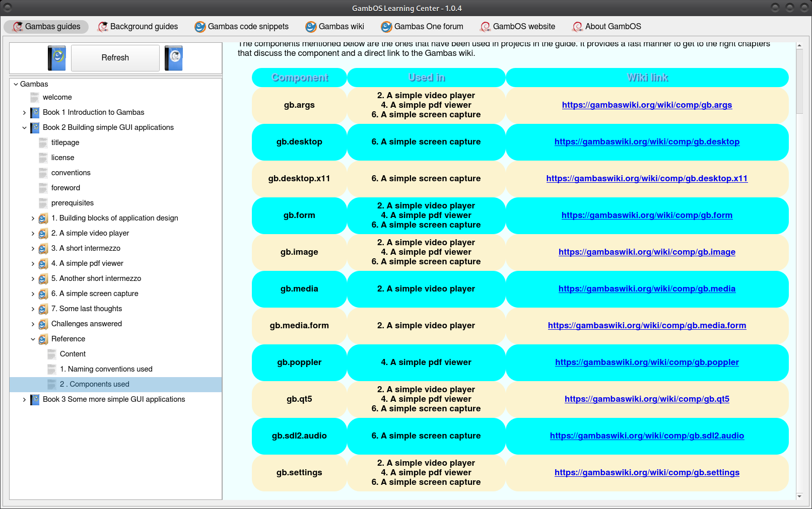This screenshot has height=509, width=812.
Task: Click the Book 1 Introduction book icon
Action: click(35, 112)
